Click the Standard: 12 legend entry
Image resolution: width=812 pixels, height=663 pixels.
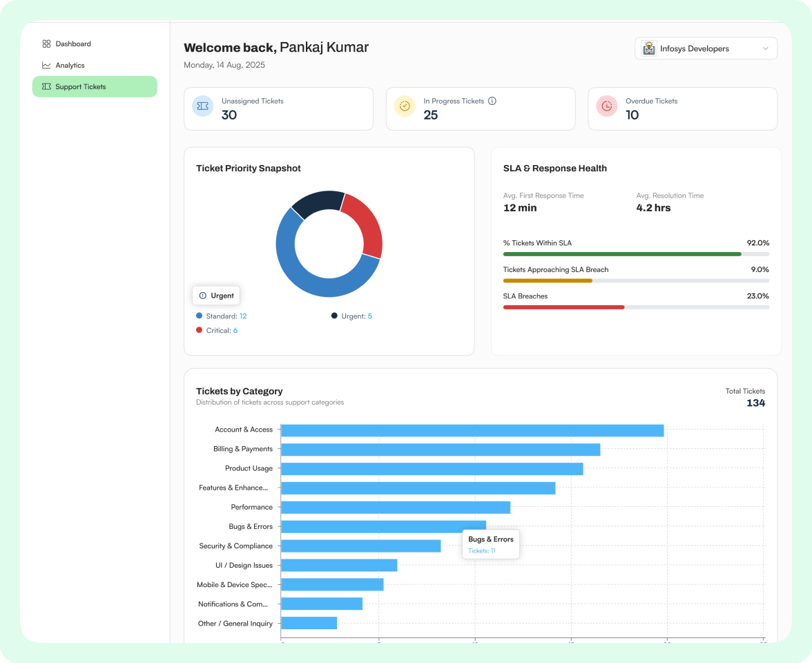point(221,316)
